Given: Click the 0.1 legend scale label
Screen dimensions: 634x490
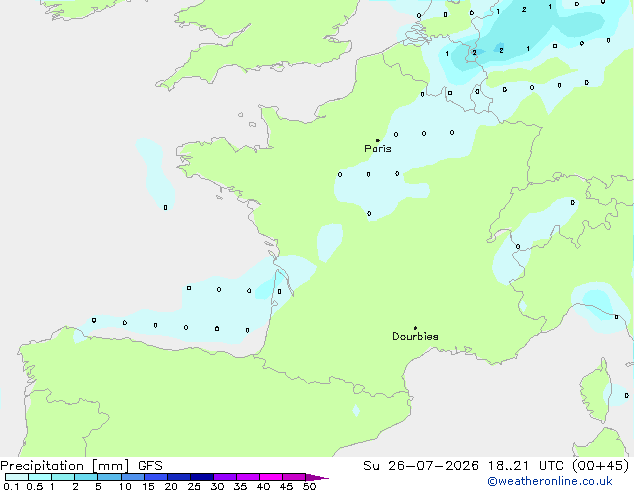Looking at the screenshot, I should point(11,486).
